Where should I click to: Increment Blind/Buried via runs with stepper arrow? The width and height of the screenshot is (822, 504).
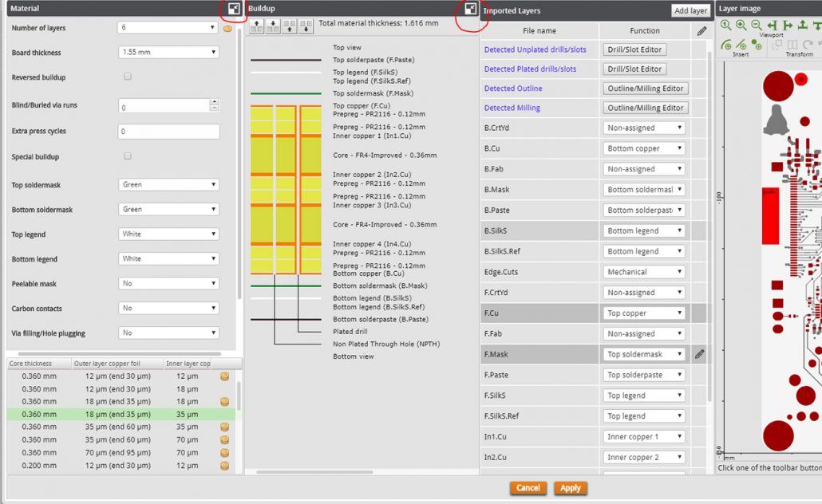coord(214,101)
